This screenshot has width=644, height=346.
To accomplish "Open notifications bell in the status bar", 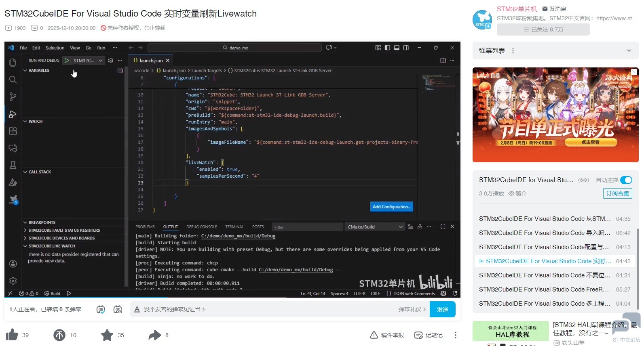I will click(455, 294).
